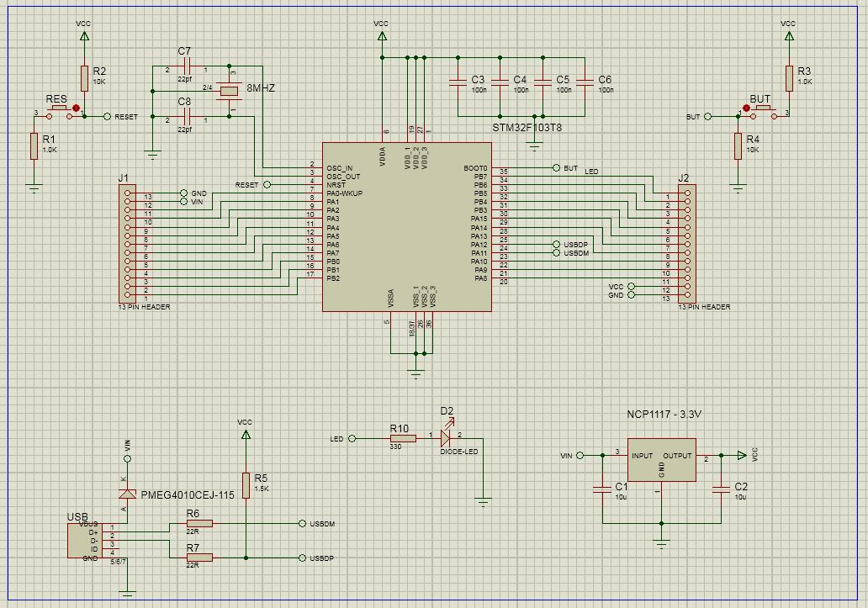Select resistor R7 on the USBDP line
868x608 pixels.
pos(199,557)
